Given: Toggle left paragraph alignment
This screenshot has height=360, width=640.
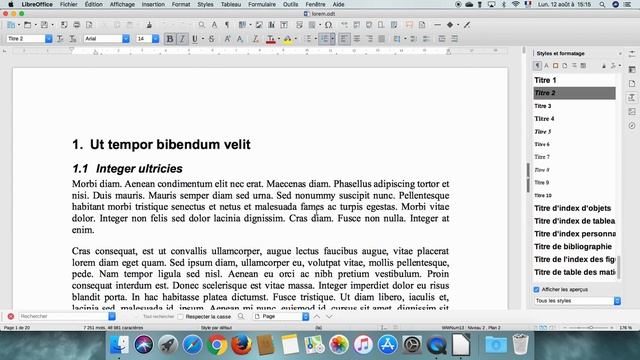Looking at the screenshot, I should pyautogui.click(x=344, y=39).
